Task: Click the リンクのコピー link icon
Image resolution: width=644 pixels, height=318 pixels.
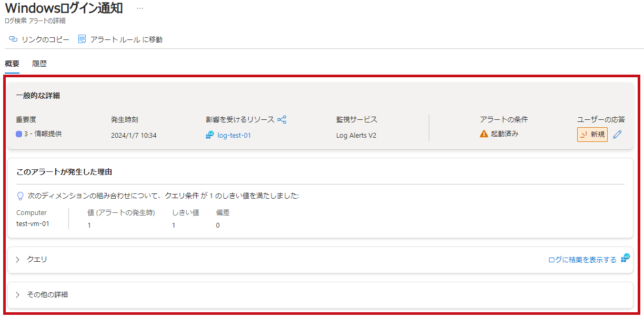Action: click(x=13, y=39)
